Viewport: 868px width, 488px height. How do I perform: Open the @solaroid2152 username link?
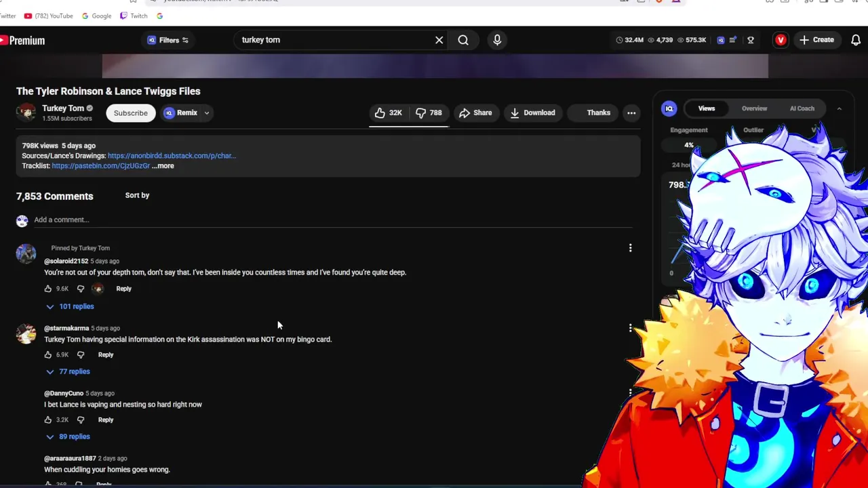(66, 261)
